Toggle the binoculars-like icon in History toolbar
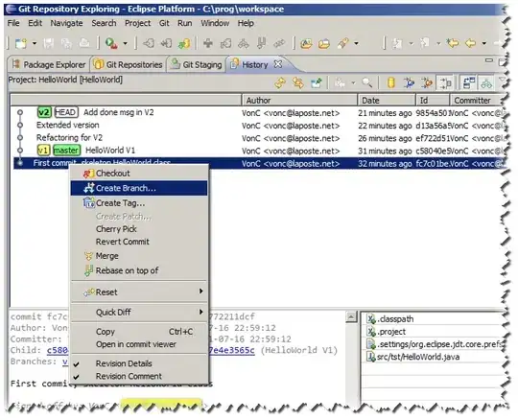Viewport: 518px width, 420px height. coord(486,82)
